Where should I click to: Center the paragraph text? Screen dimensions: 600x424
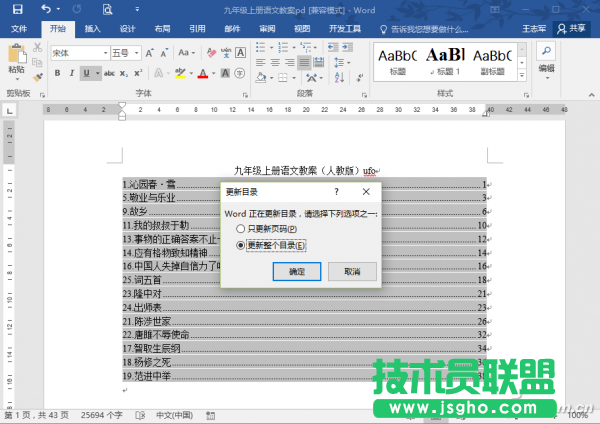click(x=275, y=62)
